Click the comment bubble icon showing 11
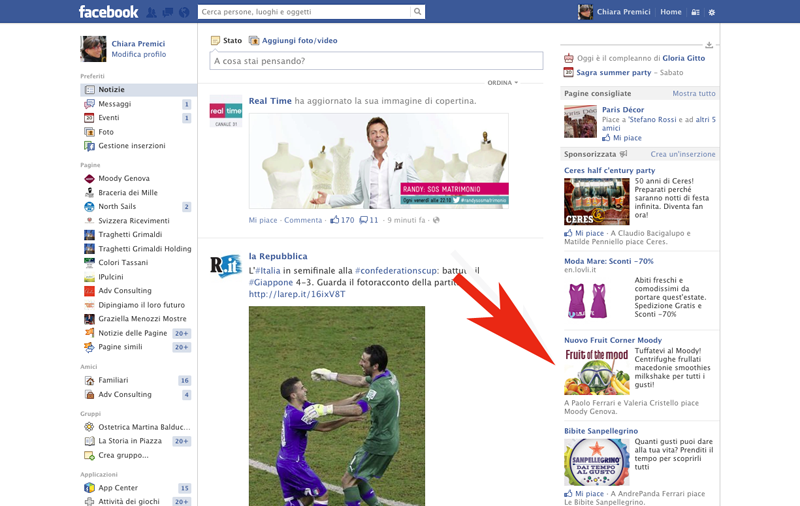This screenshot has height=506, width=800. [x=363, y=220]
